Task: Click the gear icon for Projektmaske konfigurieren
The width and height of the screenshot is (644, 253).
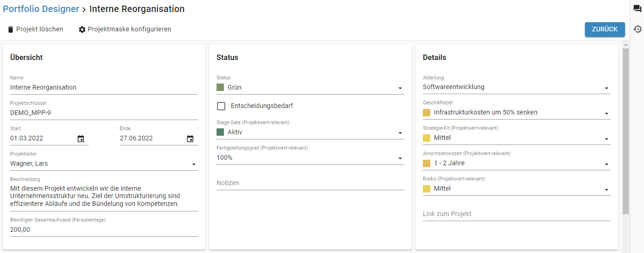Action: (82, 30)
